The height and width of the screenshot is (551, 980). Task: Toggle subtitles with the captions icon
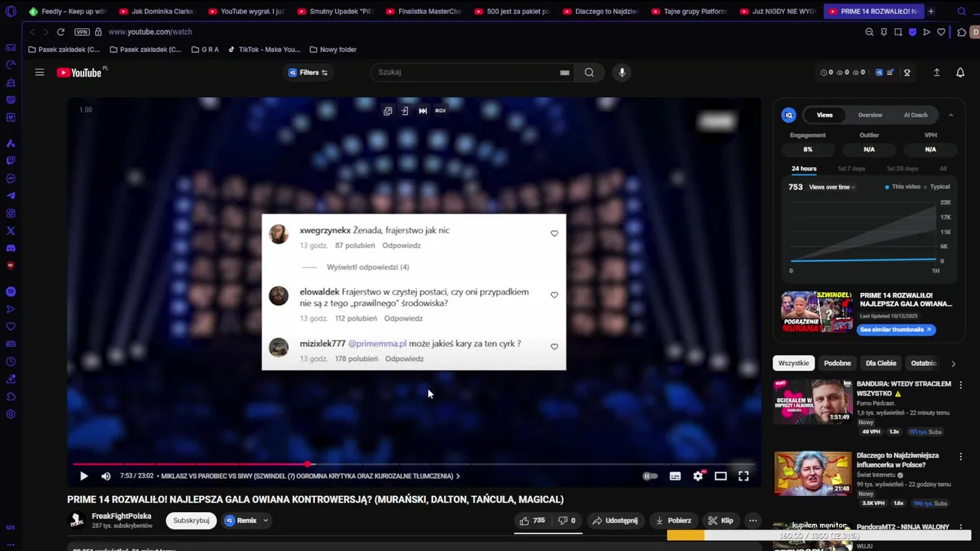(675, 476)
